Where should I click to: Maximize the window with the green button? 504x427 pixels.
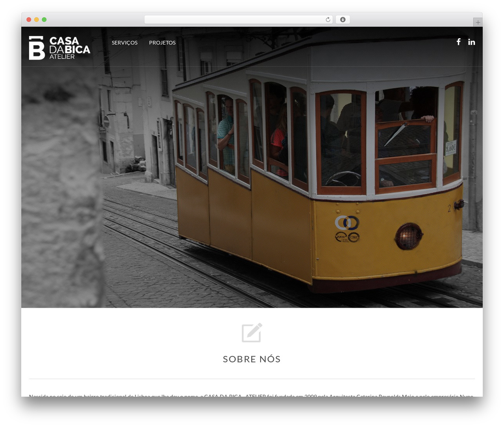44,20
